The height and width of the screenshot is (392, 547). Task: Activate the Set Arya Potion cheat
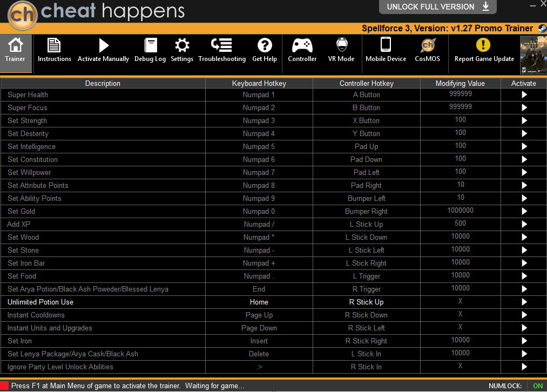(x=524, y=289)
